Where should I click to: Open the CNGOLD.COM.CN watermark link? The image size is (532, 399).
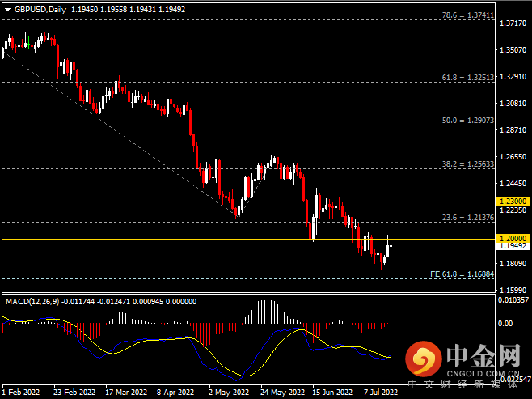click(483, 374)
